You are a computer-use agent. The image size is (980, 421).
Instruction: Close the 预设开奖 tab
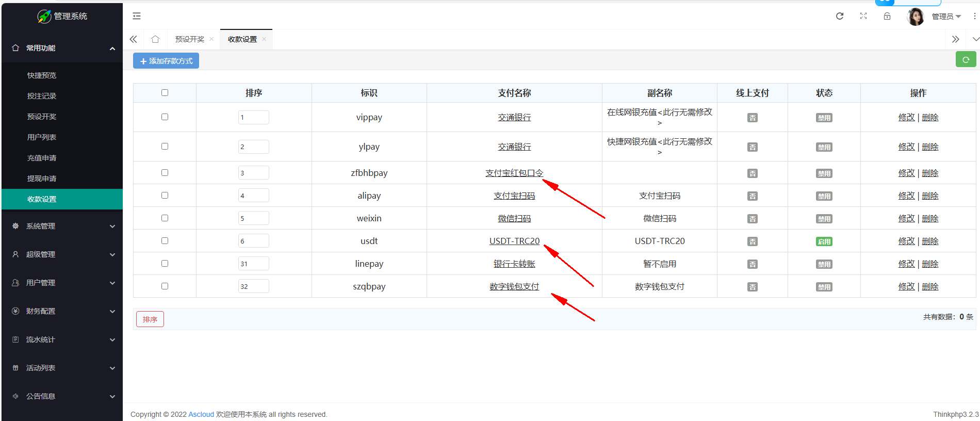[x=211, y=39]
